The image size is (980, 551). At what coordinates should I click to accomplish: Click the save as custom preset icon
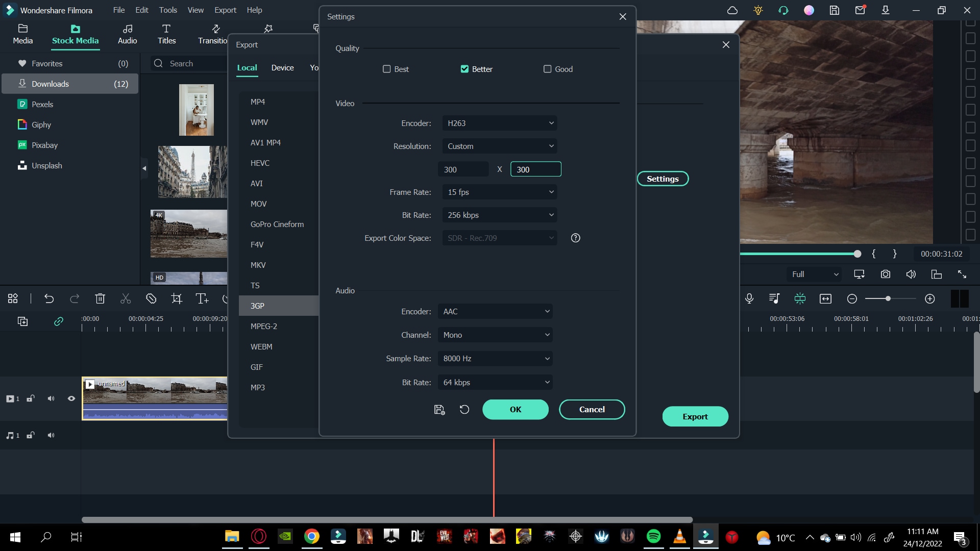(439, 410)
